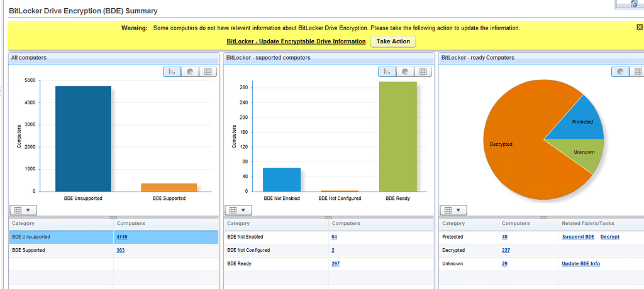Click the BDE Supported orange bar
Image resolution: width=644 pixels, height=289 pixels.
tap(169, 187)
